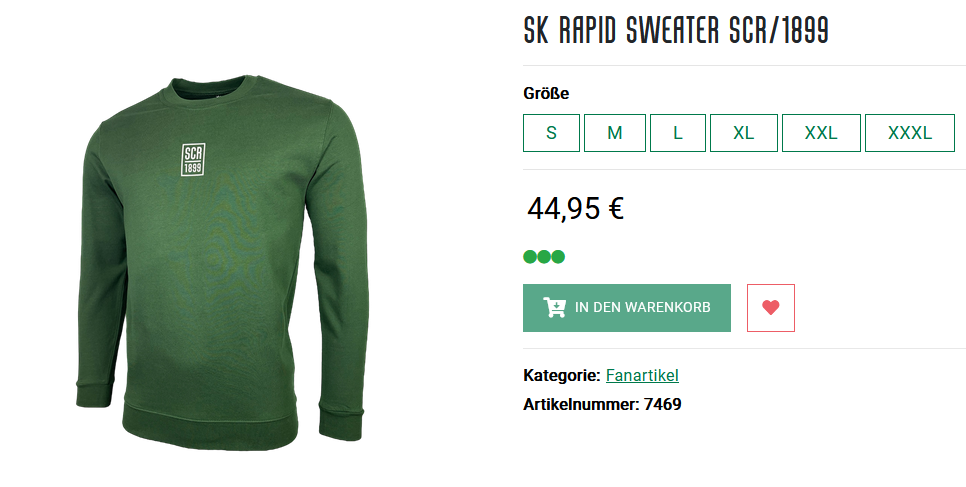Click the SK Rapid Sweater SCR/1899 title
The image size is (966, 487).
pos(676,30)
